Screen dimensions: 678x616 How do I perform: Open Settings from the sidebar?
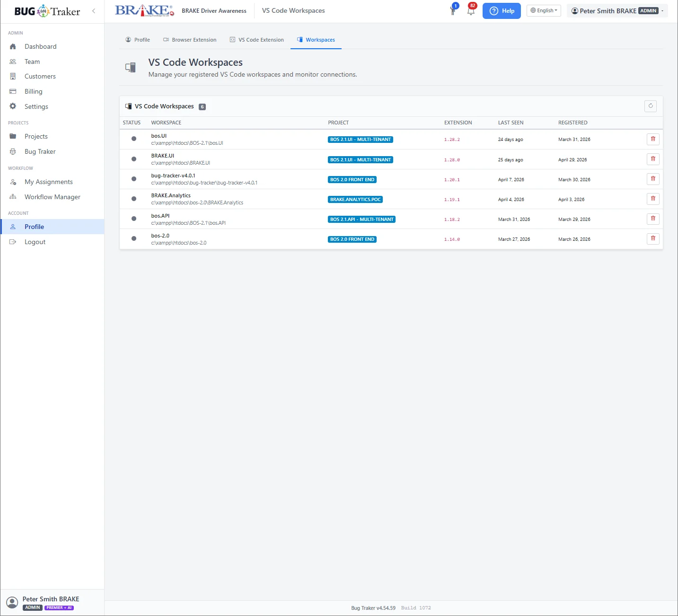point(52,106)
